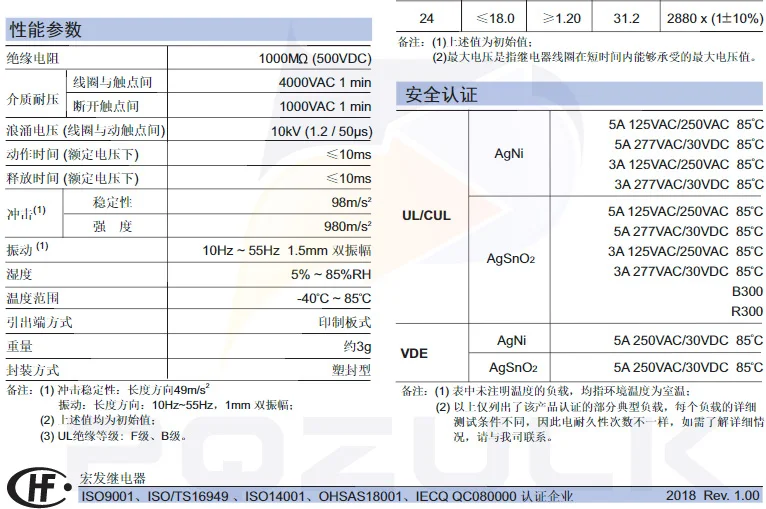
Task: Click the 重量 row label
Action: (20, 346)
